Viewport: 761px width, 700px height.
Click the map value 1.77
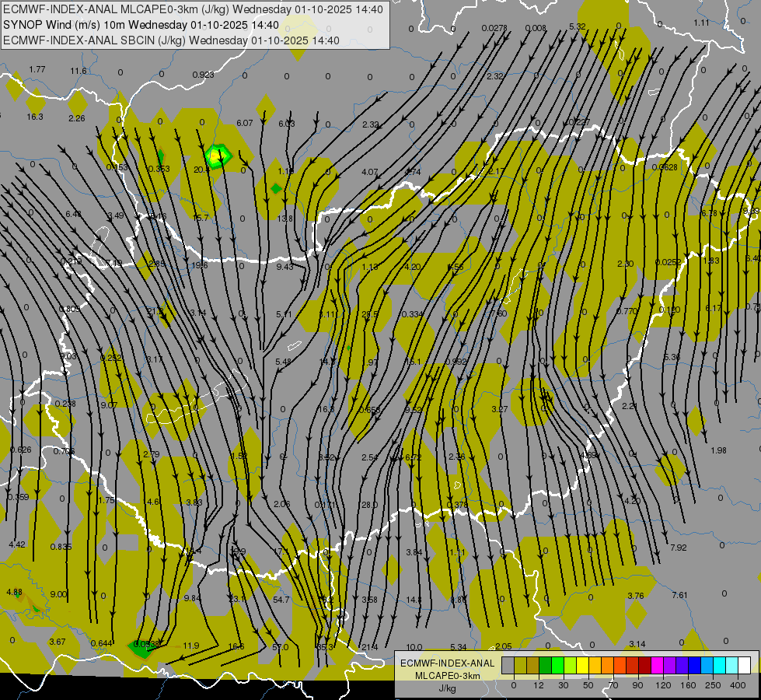click(x=37, y=69)
